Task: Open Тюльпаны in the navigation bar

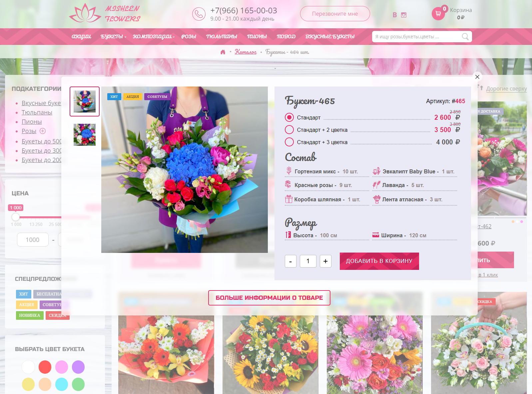Action: 222,36
